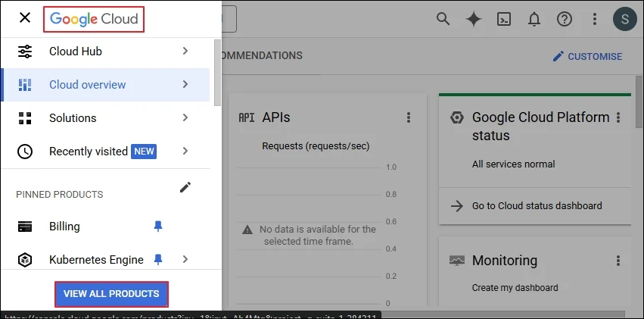
Task: Expand the Solutions submenu chevron
Action: [185, 117]
